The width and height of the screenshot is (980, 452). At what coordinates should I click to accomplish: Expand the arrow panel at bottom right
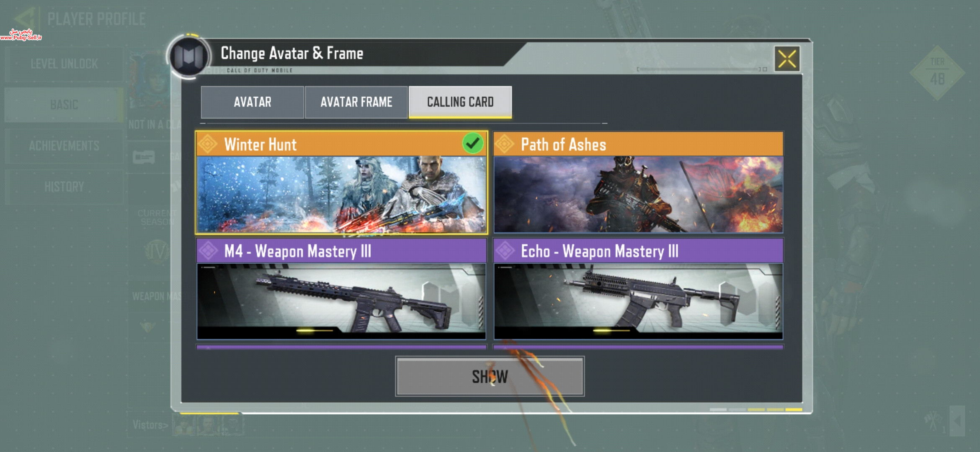coord(957,420)
